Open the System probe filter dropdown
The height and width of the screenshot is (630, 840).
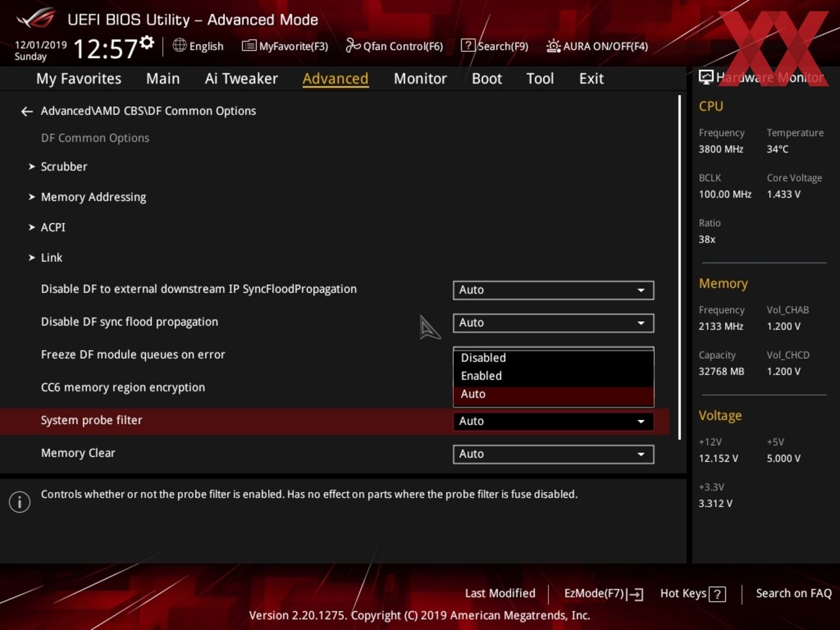pos(553,421)
